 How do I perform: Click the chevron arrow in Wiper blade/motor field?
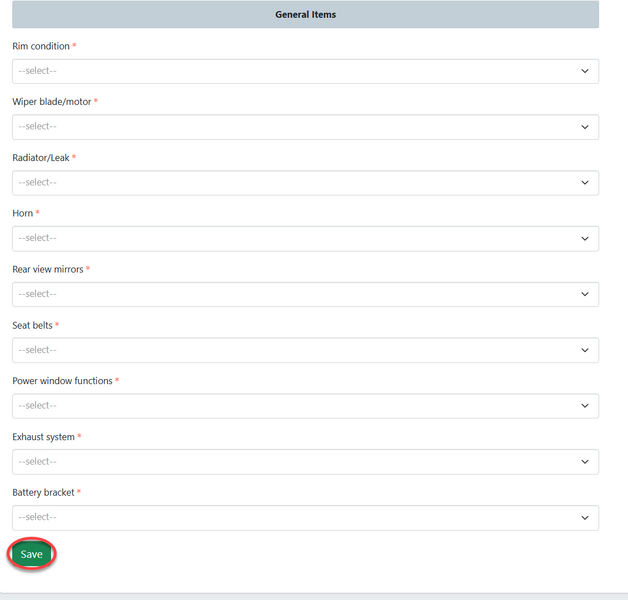pos(585,127)
